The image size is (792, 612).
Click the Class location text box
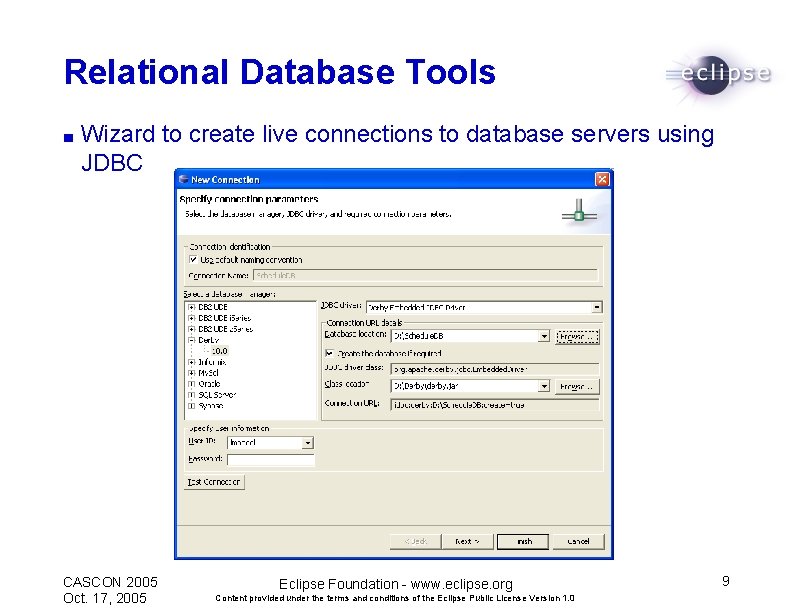tap(465, 386)
